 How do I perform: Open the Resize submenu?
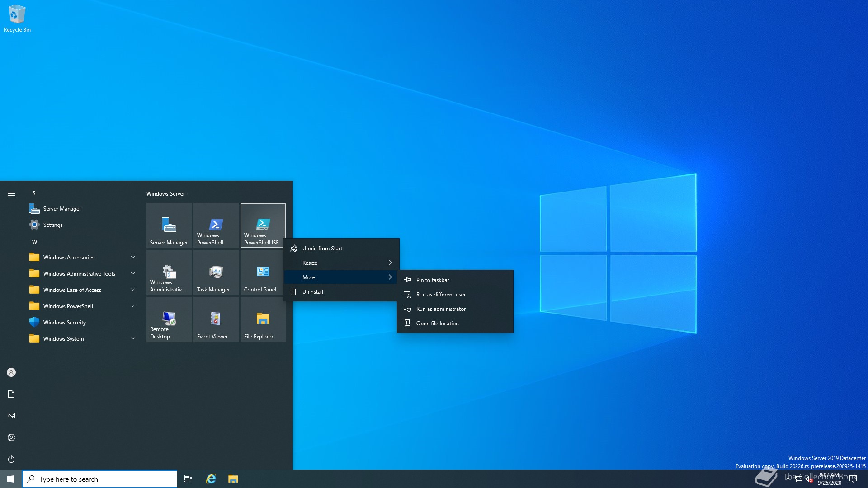tap(341, 263)
